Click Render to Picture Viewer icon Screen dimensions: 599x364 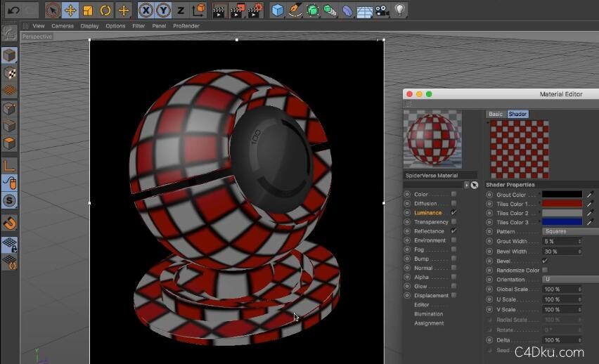[x=237, y=11]
